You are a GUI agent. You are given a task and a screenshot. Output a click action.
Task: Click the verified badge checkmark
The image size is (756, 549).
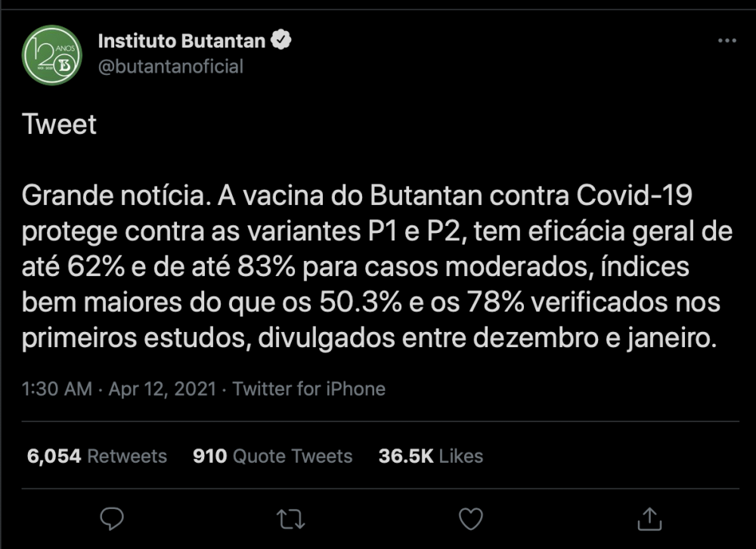click(281, 40)
